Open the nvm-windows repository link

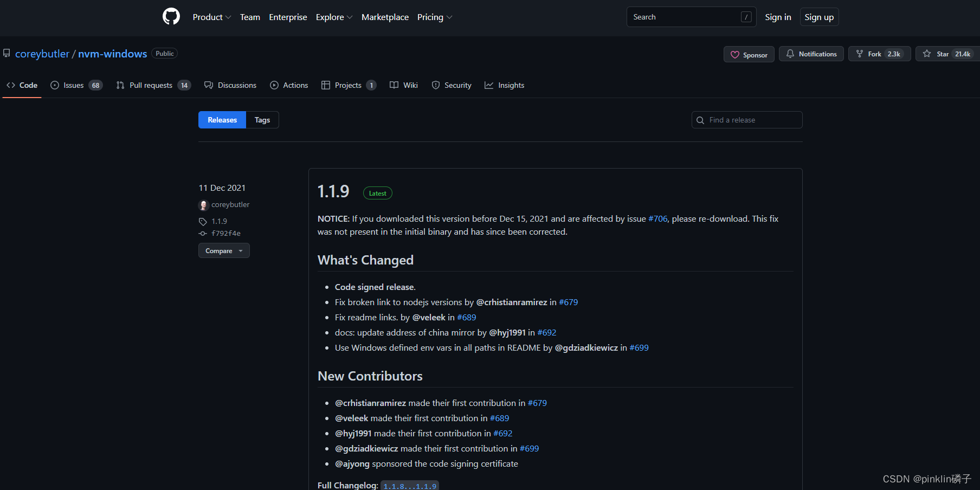point(112,54)
